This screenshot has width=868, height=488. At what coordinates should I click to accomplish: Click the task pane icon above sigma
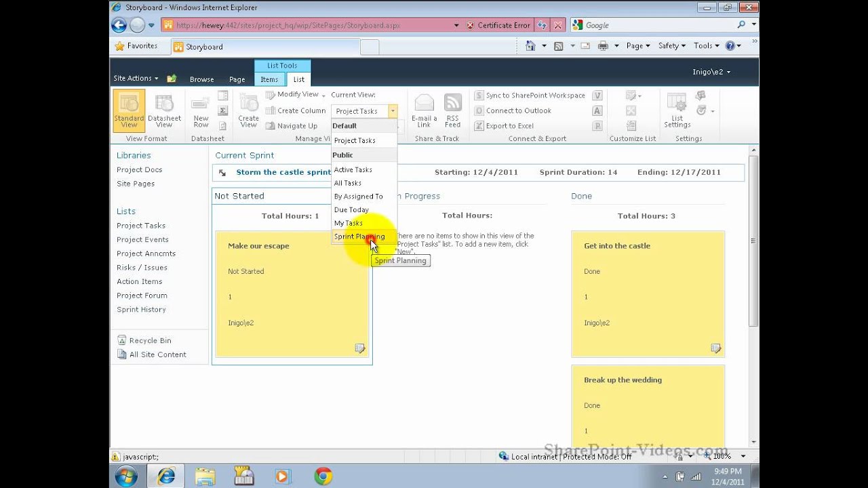click(222, 96)
